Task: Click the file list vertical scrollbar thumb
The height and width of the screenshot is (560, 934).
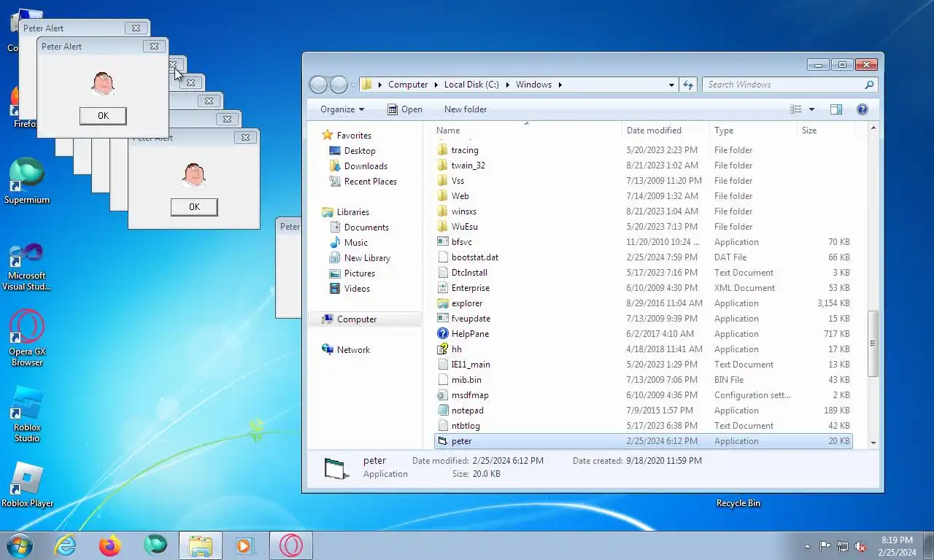Action: (x=873, y=343)
